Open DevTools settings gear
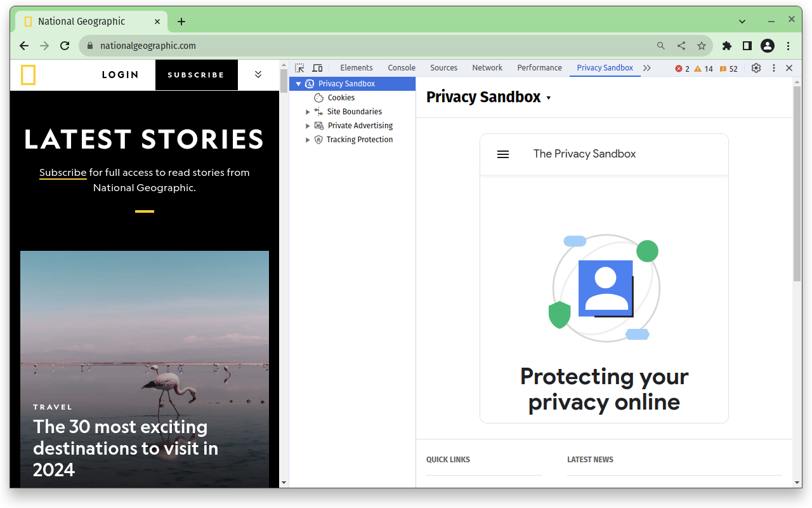 (x=756, y=68)
